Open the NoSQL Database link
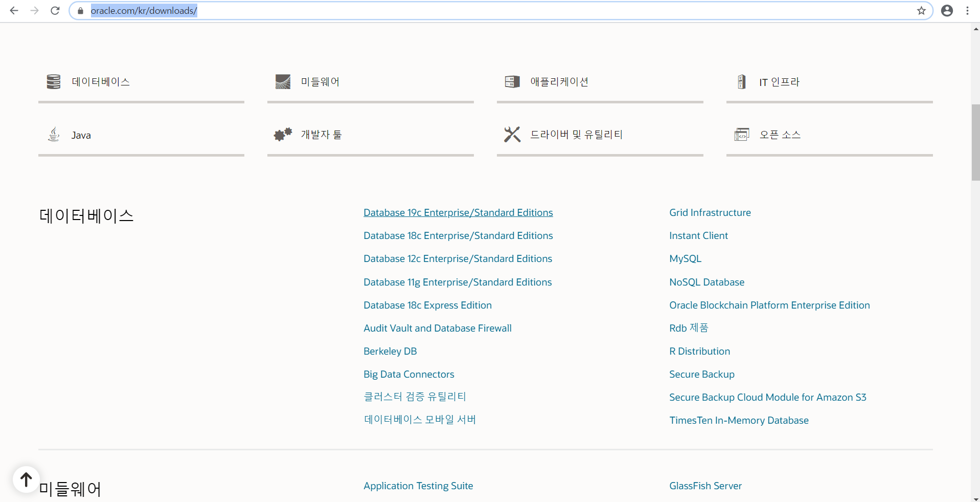The width and height of the screenshot is (980, 502). coord(706,282)
